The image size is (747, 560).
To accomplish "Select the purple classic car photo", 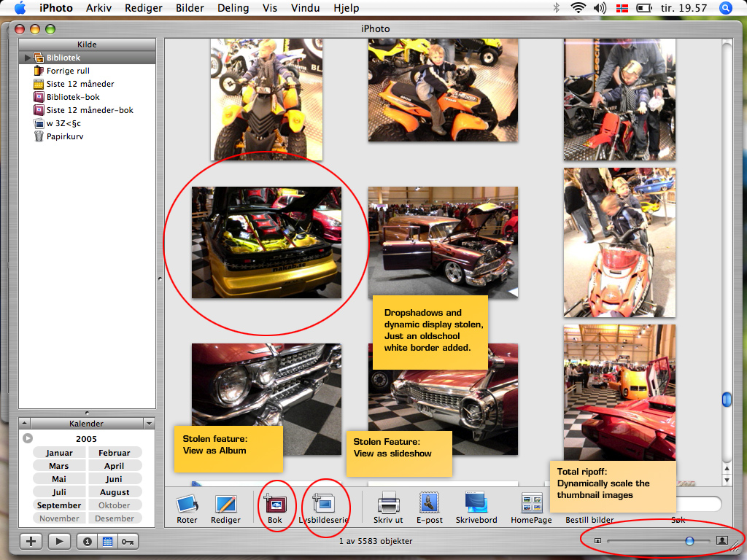I will point(443,242).
